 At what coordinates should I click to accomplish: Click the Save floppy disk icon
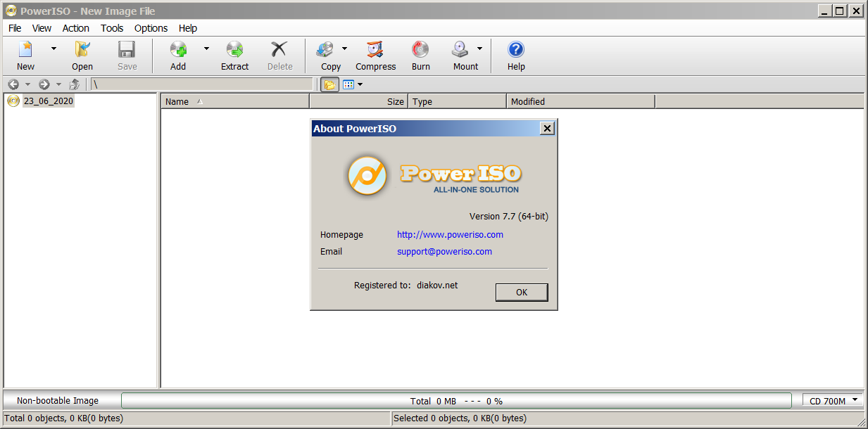127,49
